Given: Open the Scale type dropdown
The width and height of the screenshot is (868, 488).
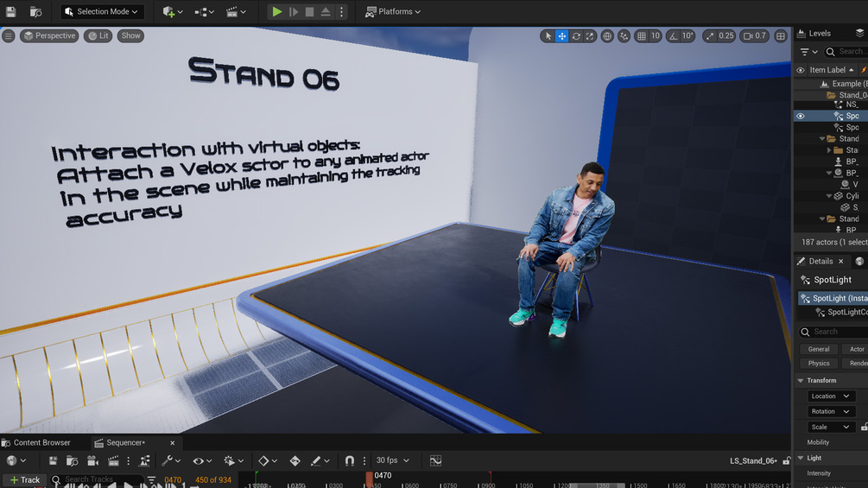Looking at the screenshot, I should 831,428.
